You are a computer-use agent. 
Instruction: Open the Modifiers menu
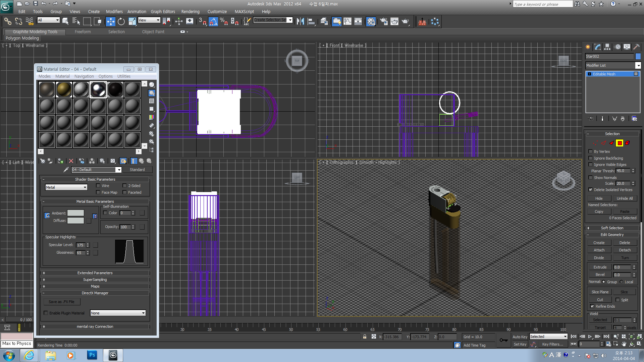click(114, 11)
